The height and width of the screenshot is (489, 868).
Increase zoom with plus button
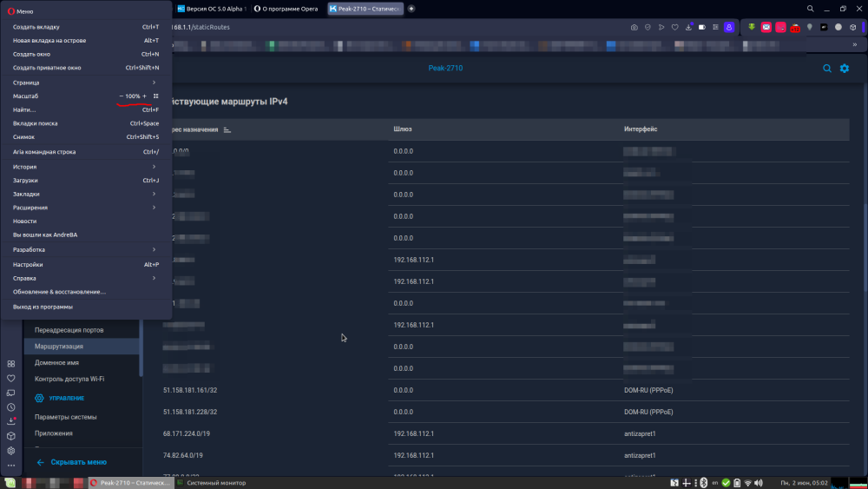click(x=144, y=96)
